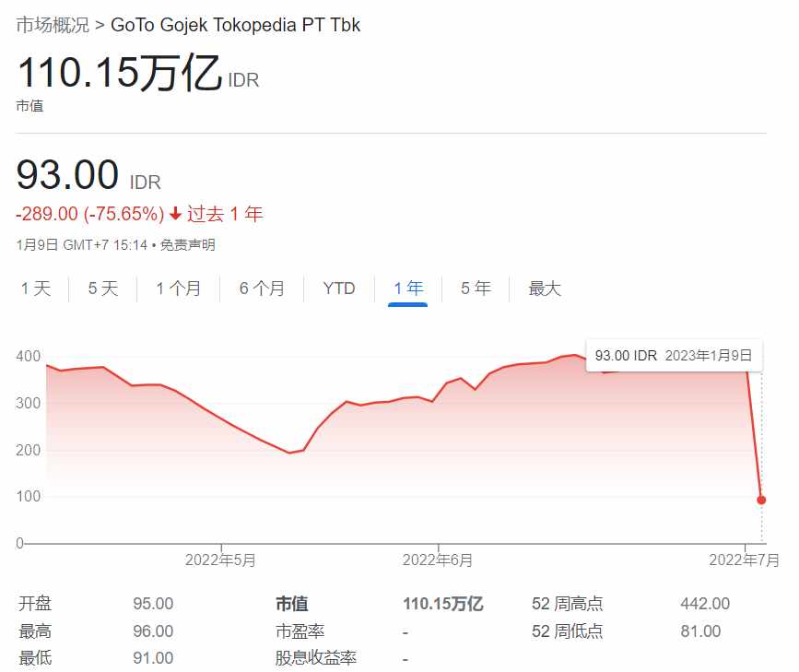Viewport: 799px width, 672px height.
Task: Switch chart to YTD
Action: coord(339,289)
